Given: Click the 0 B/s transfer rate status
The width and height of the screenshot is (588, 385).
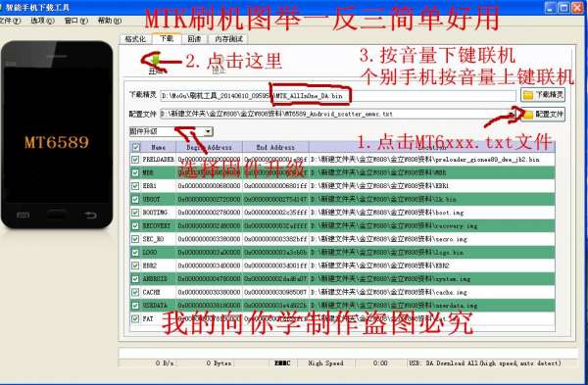Looking at the screenshot, I should [165, 362].
